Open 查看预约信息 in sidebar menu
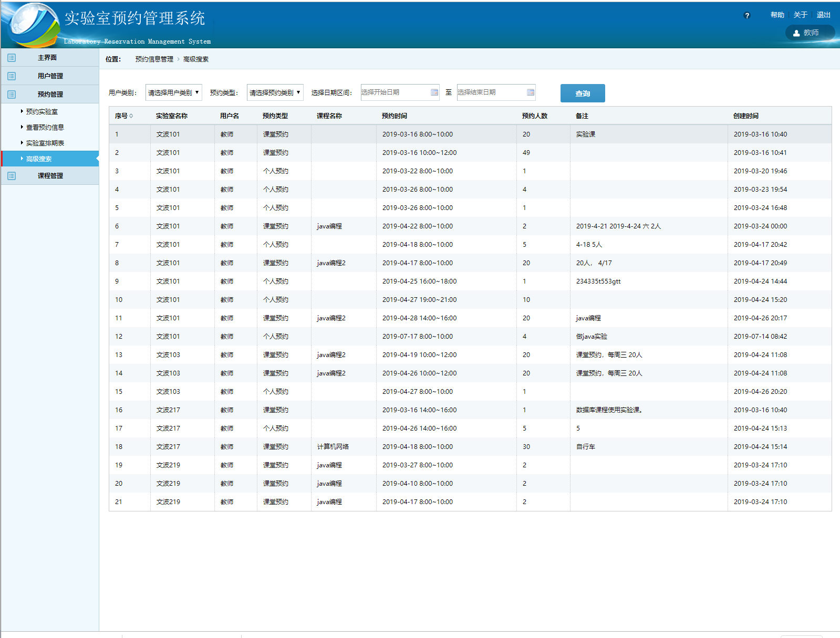840x638 pixels. 45,128
